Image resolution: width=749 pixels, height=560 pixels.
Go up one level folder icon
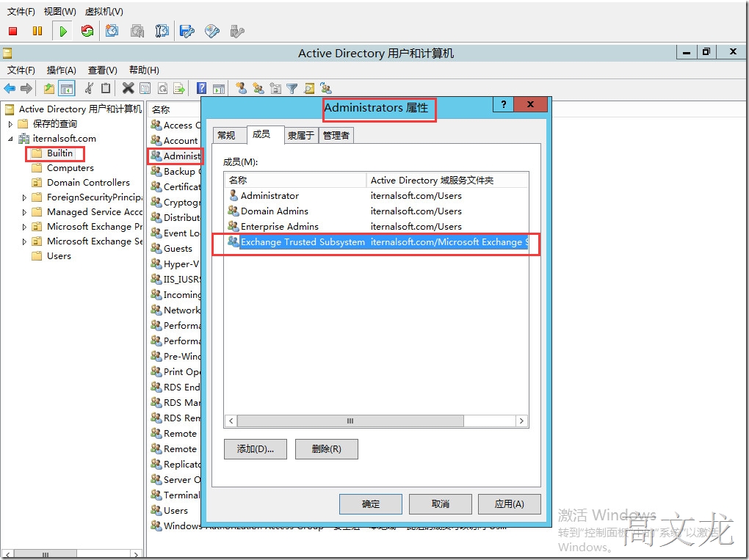click(x=48, y=88)
